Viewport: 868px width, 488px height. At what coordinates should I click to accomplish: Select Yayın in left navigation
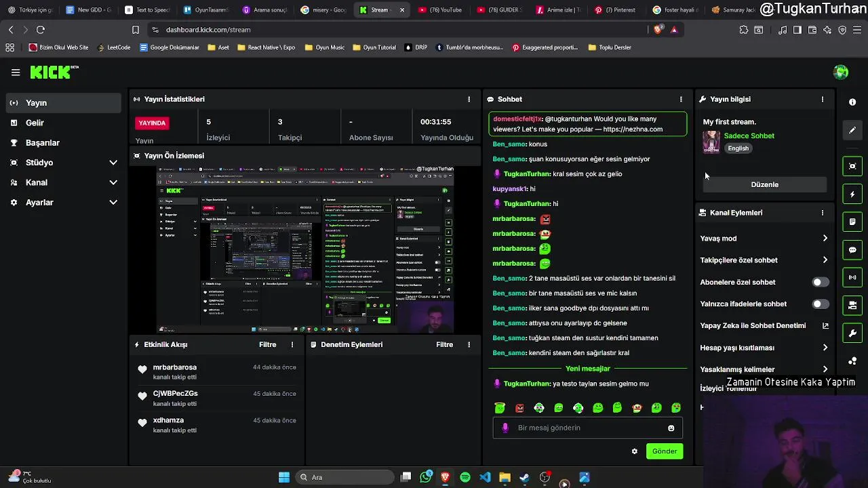[x=63, y=103]
